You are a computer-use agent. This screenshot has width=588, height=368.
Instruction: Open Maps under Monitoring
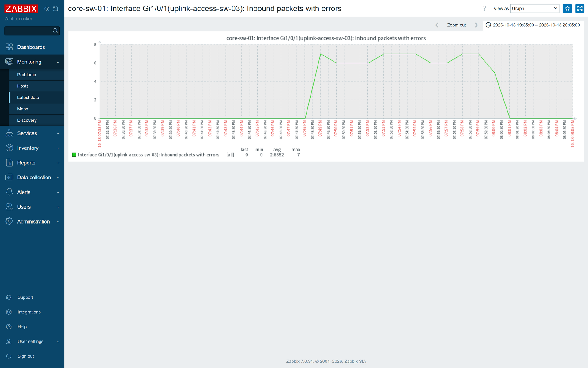(36, 109)
